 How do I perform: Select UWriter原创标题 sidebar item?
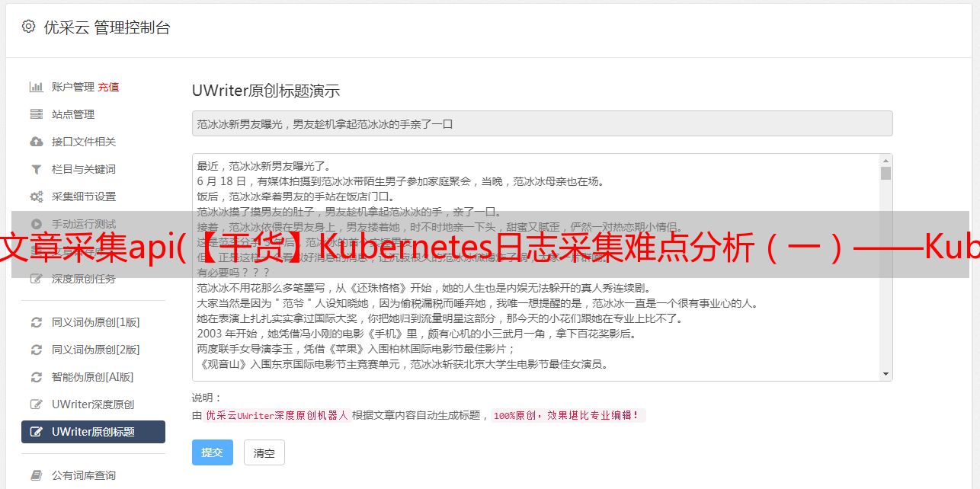pyautogui.click(x=93, y=432)
